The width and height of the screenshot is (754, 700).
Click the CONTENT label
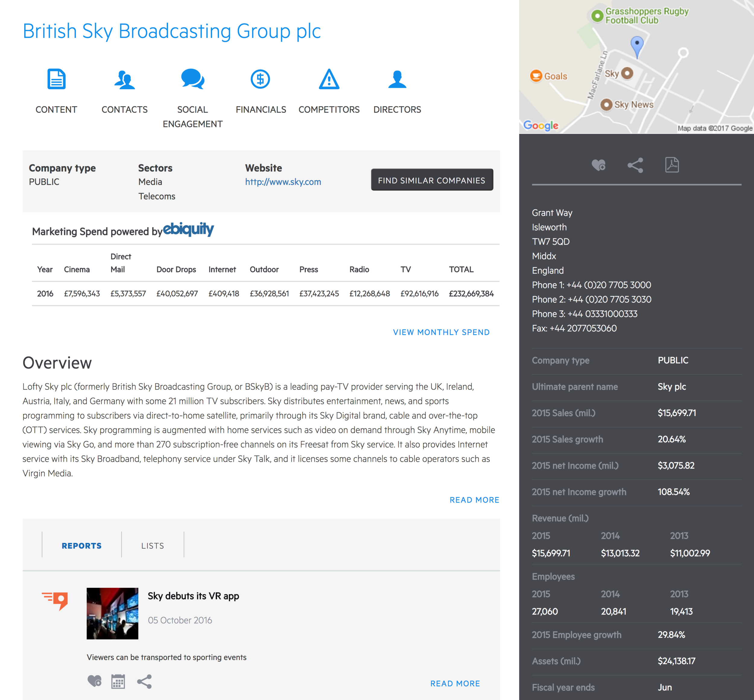click(x=56, y=109)
